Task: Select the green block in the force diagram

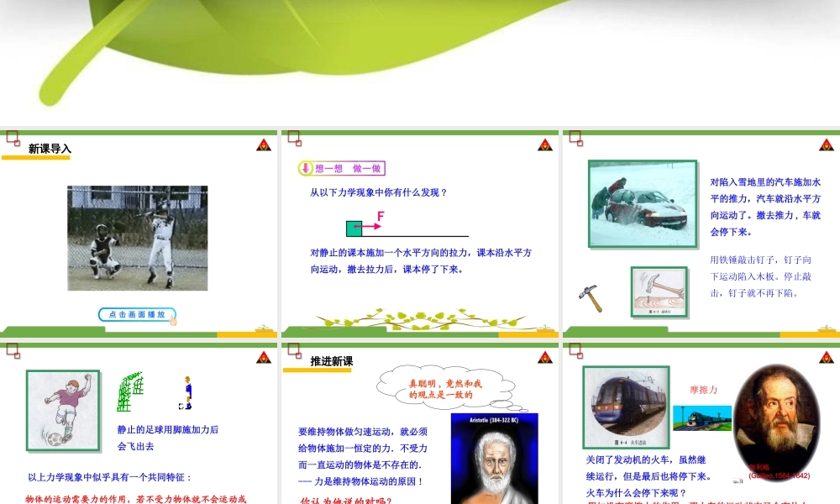Action: coord(354,228)
